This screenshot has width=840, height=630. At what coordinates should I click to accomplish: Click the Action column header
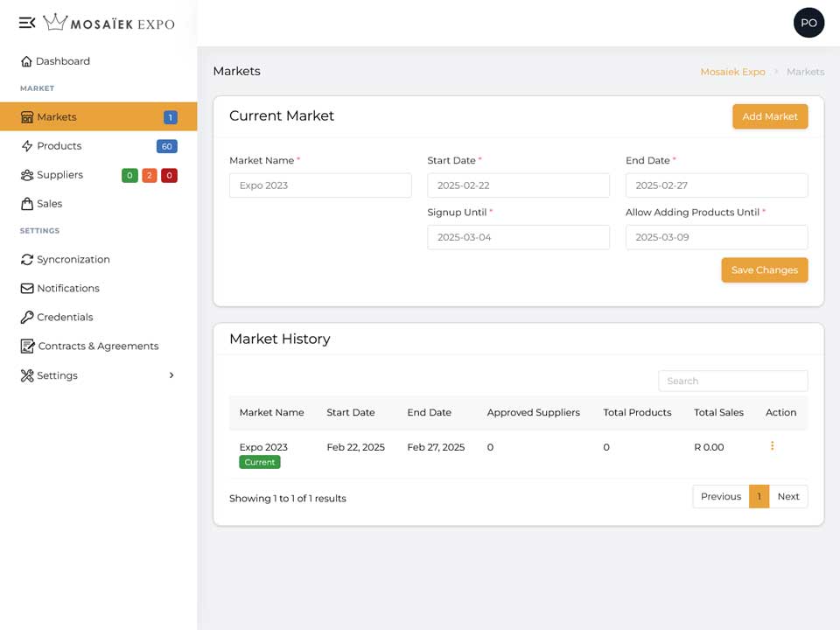pos(780,412)
